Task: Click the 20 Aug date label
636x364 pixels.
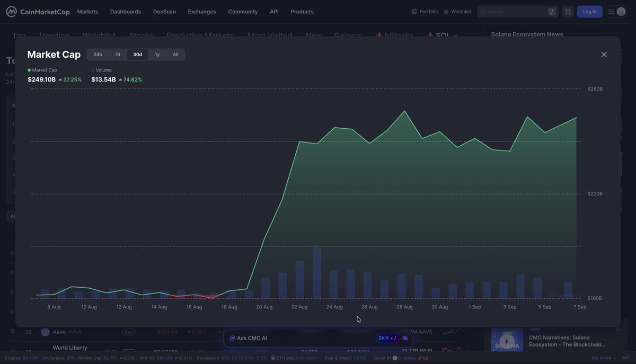Action: (x=264, y=307)
